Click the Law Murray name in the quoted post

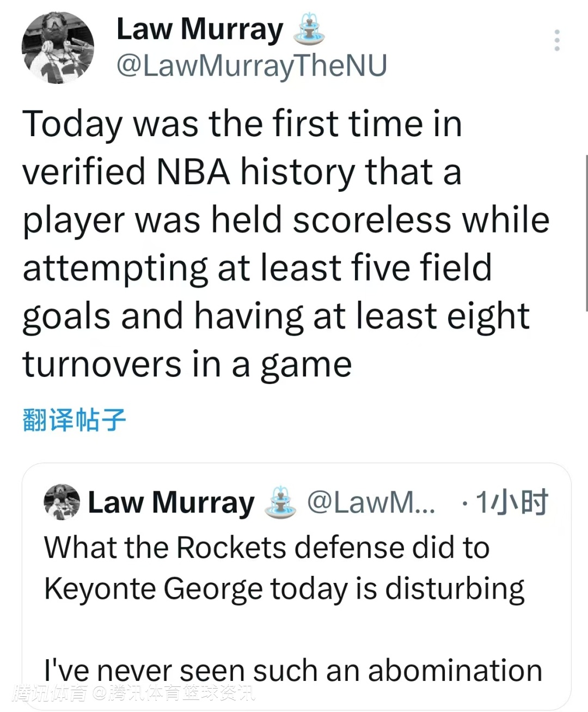[x=171, y=502]
